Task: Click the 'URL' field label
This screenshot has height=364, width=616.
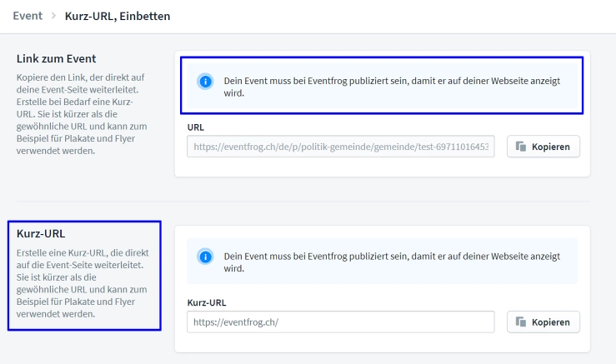Action: [x=197, y=127]
